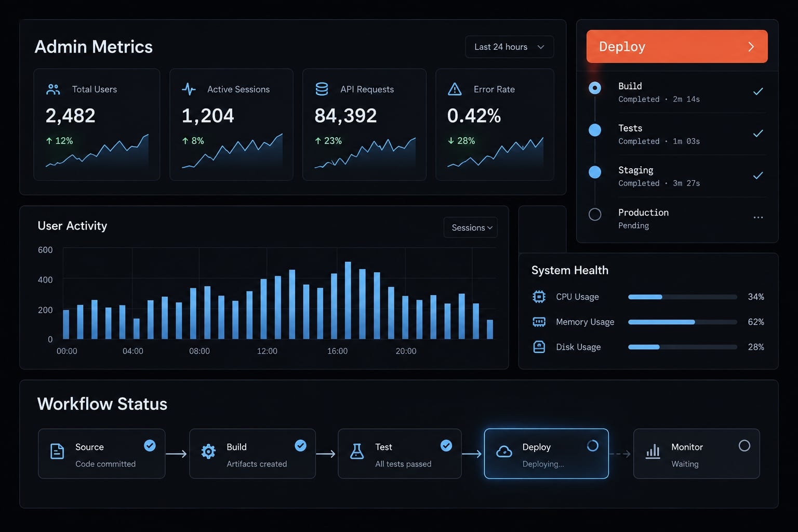This screenshot has width=798, height=532.
Task: Click the dashed arrow before Monitor
Action: pyautogui.click(x=620, y=454)
